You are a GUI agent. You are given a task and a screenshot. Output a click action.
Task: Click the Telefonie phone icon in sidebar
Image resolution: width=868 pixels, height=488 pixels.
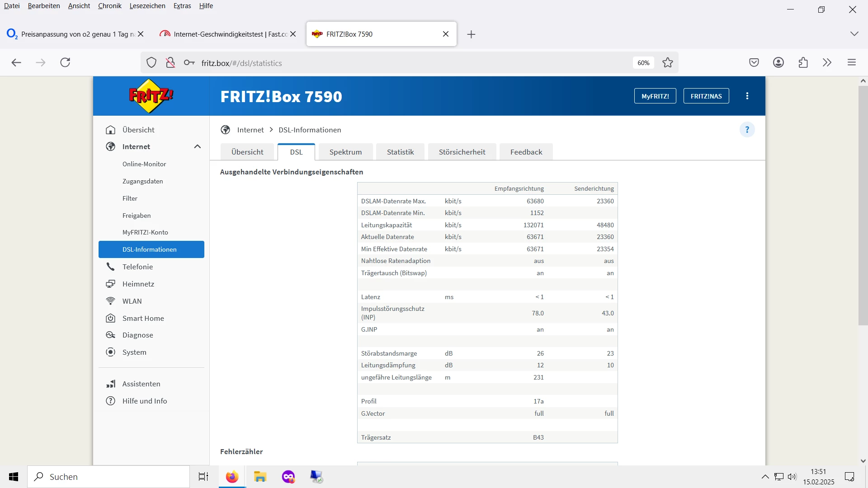click(110, 267)
